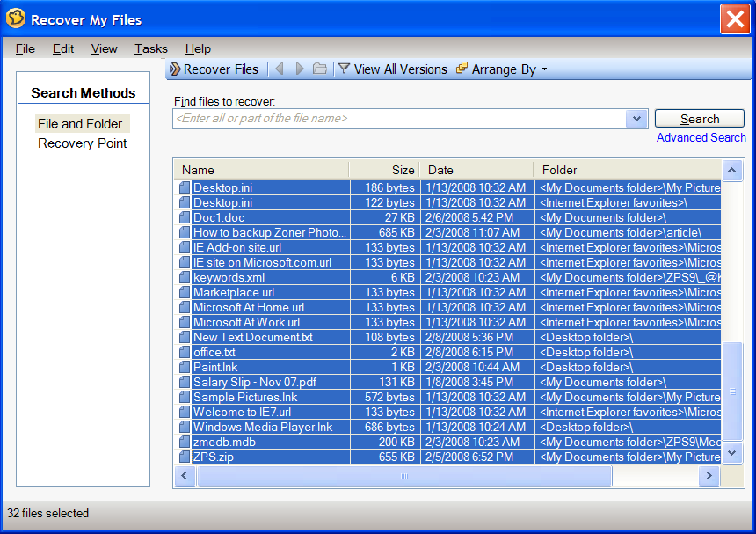Image resolution: width=756 pixels, height=534 pixels.
Task: Click the View All Versions filter icon
Action: pyautogui.click(x=344, y=69)
